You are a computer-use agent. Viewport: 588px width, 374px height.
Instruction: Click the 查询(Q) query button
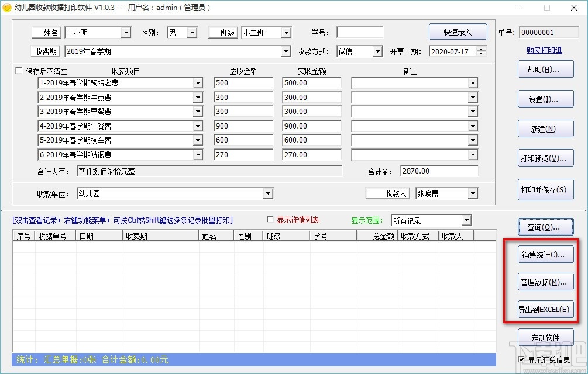pyautogui.click(x=545, y=226)
